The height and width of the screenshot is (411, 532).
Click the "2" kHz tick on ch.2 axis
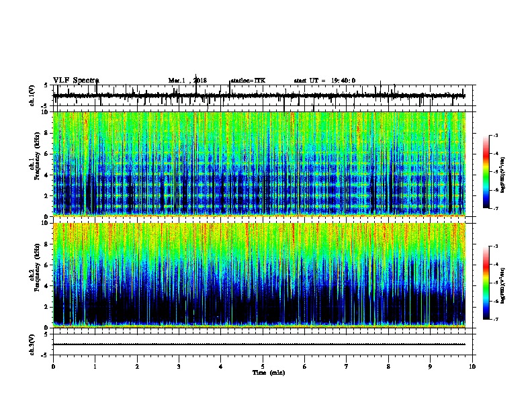[46, 307]
